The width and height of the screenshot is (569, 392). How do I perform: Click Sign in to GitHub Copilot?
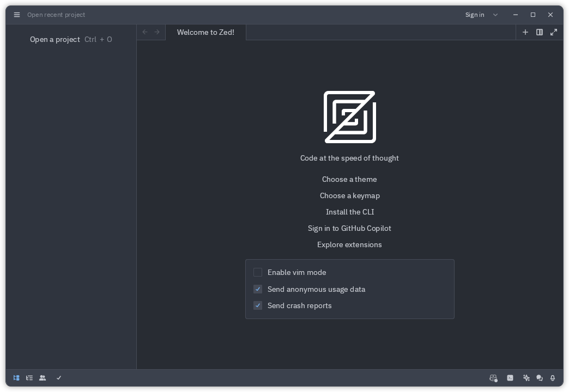(349, 228)
